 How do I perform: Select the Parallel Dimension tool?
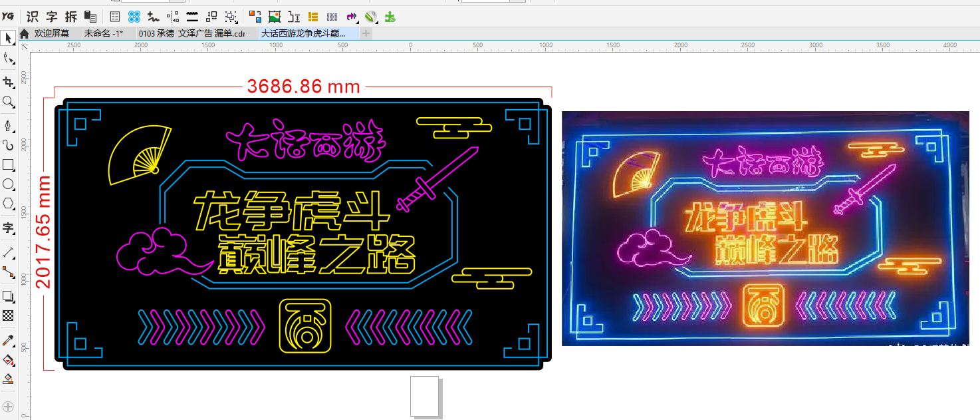(8, 252)
